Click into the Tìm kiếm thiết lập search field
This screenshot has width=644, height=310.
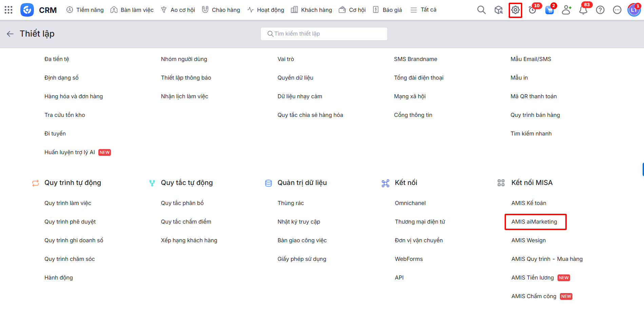pyautogui.click(x=324, y=34)
